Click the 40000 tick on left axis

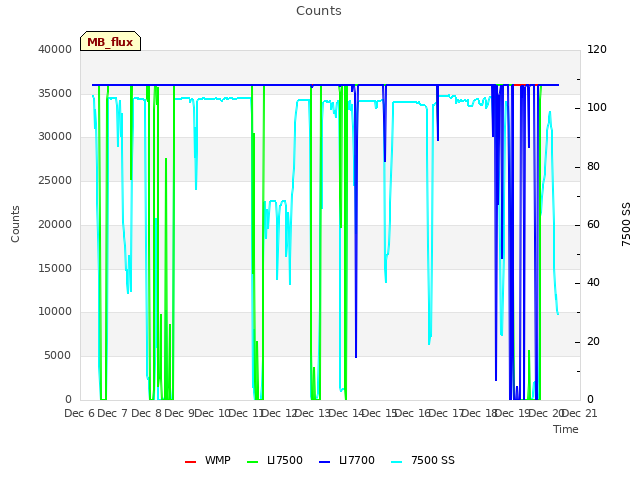(55, 49)
